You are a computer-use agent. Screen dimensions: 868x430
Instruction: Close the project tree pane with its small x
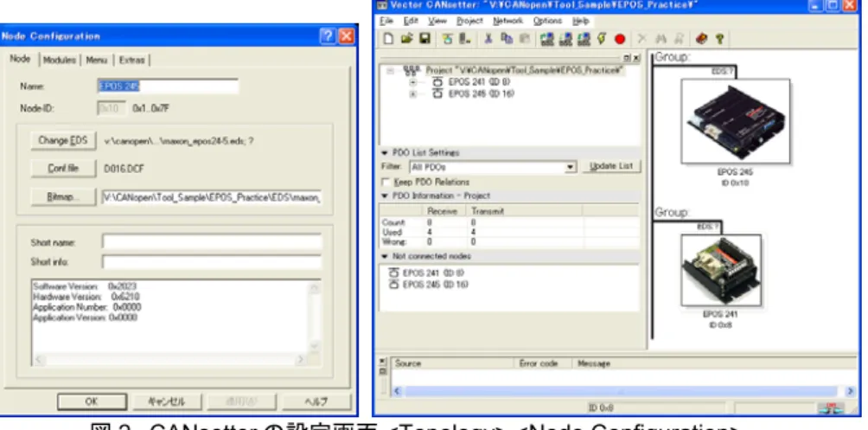(x=635, y=58)
